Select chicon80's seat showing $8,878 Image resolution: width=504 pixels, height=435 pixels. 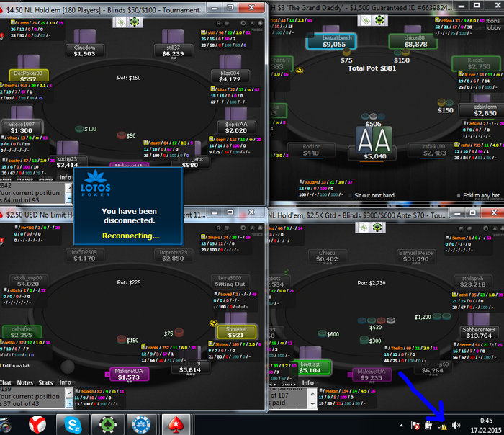click(413, 42)
